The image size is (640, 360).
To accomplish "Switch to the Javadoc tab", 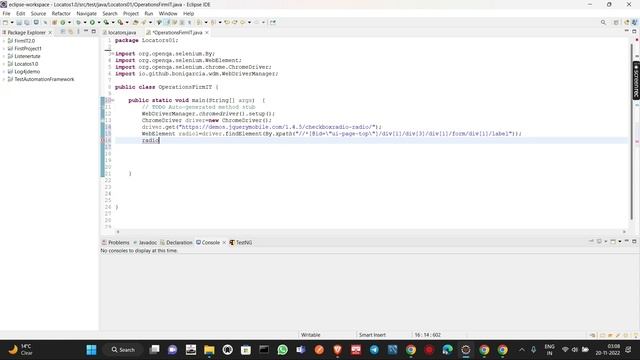I will click(145, 242).
